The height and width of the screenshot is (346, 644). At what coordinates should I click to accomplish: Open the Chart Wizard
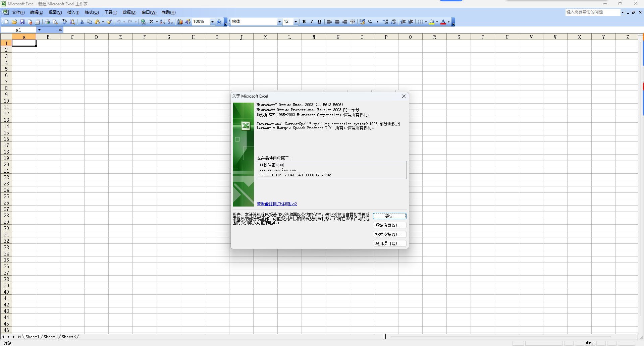[180, 22]
